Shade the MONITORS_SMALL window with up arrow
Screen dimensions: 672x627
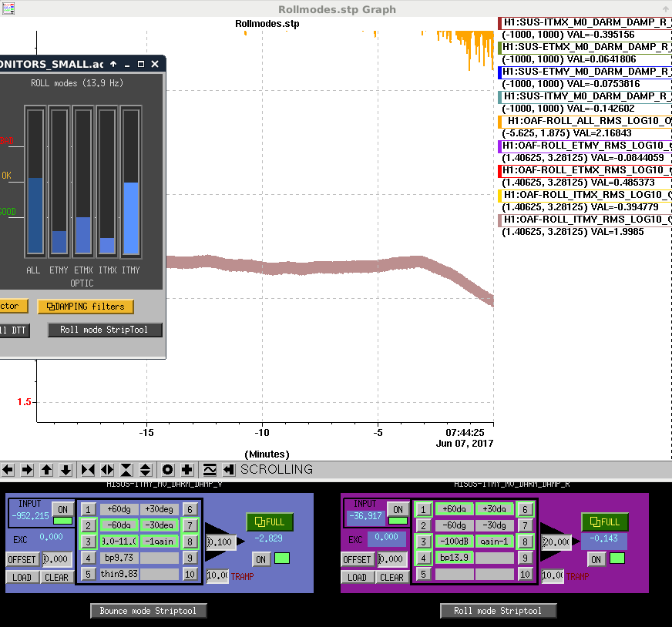point(113,64)
